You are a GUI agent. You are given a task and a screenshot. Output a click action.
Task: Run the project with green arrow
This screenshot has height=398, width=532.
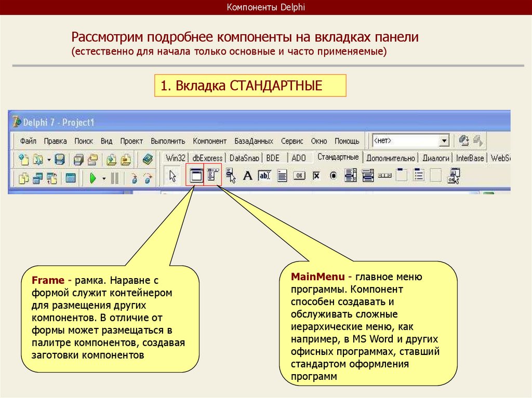[92, 178]
